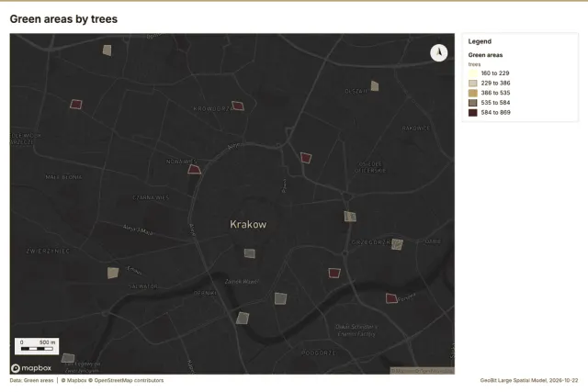The width and height of the screenshot is (588, 392).
Task: Click the Debniki district label
Action: click(205, 293)
